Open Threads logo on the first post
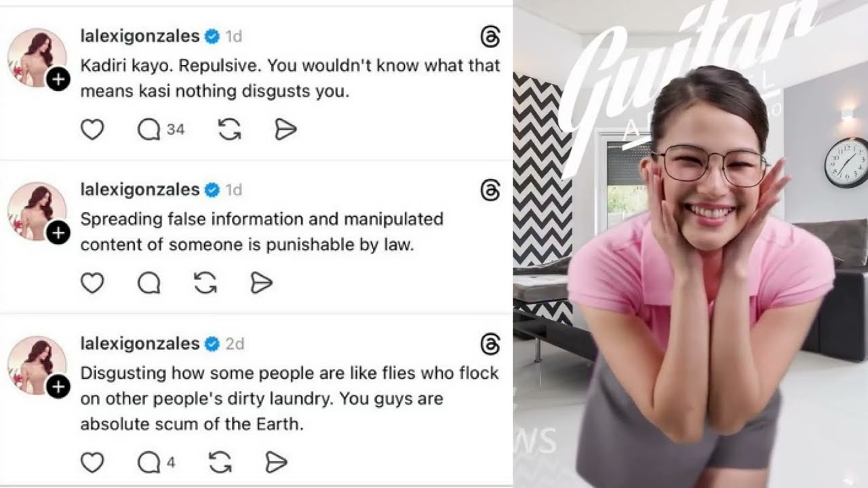This screenshot has height=488, width=868. (490, 37)
